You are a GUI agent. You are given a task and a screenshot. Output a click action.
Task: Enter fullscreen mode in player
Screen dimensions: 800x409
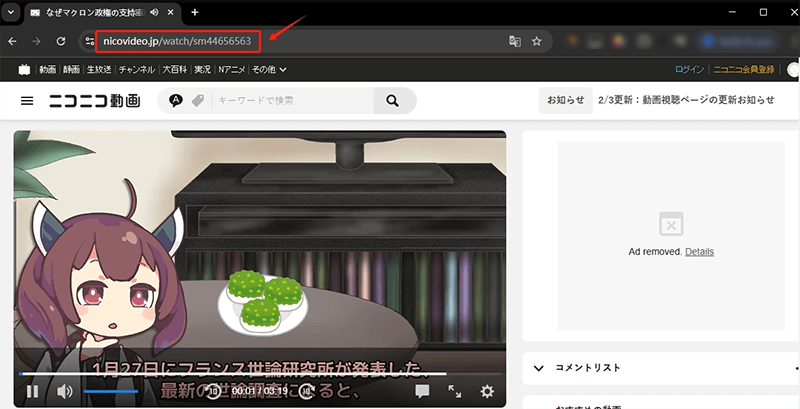click(x=455, y=392)
